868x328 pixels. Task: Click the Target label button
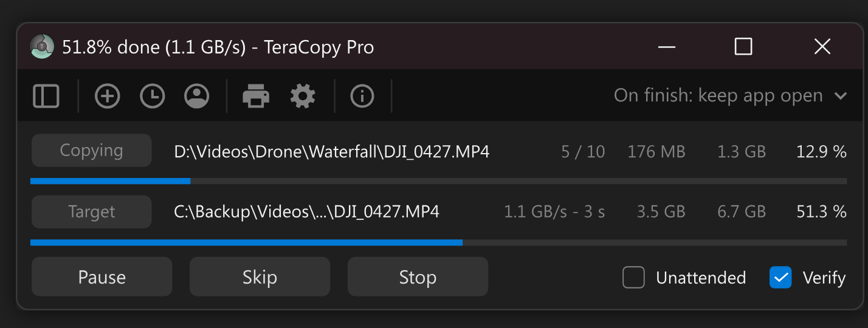coord(91,212)
